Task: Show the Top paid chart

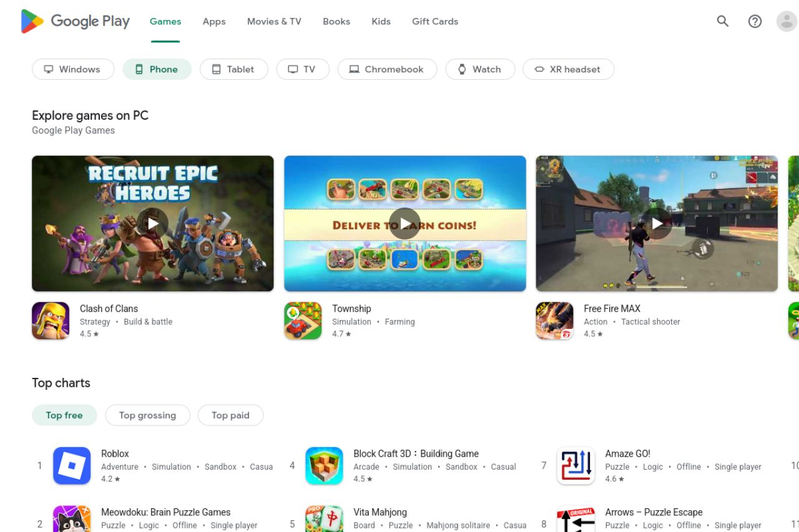Action: (x=230, y=415)
